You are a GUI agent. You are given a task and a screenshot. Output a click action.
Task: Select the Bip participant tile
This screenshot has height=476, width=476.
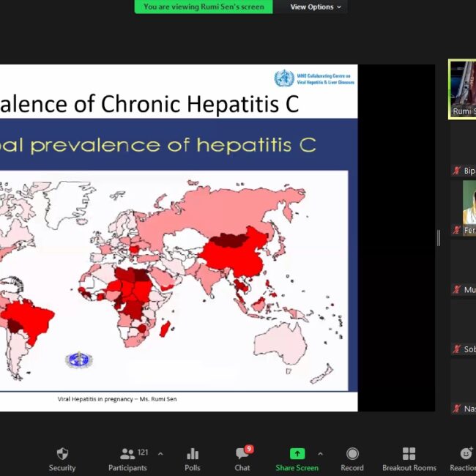[x=463, y=150]
